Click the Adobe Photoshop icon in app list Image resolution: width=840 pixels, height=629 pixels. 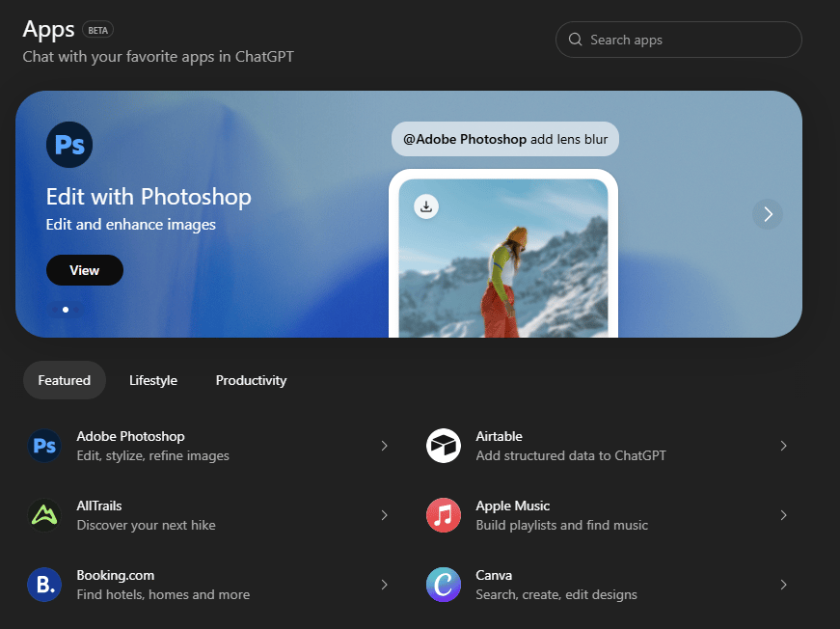[x=44, y=446]
